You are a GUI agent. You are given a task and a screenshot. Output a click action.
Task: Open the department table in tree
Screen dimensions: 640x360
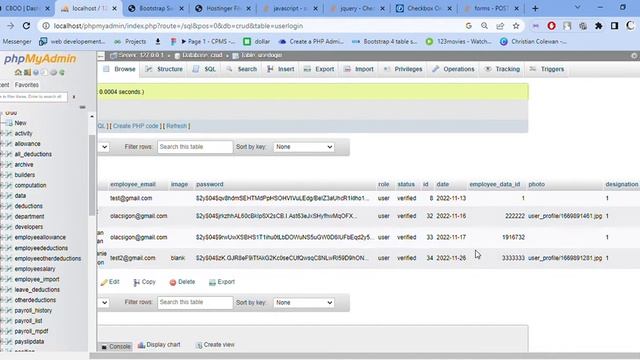29,217
